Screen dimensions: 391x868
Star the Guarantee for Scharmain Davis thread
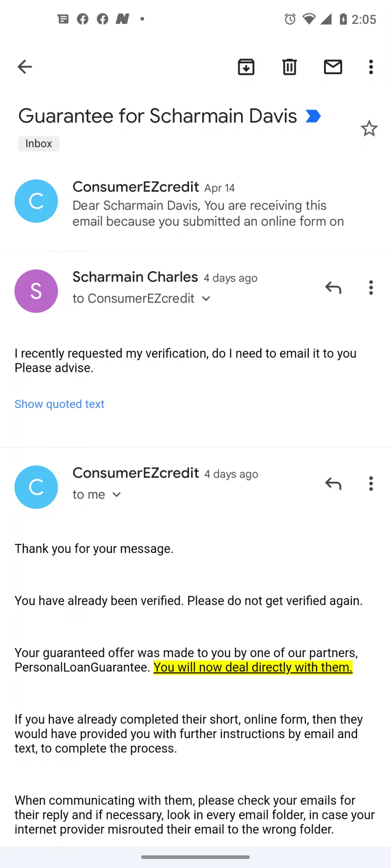click(369, 128)
